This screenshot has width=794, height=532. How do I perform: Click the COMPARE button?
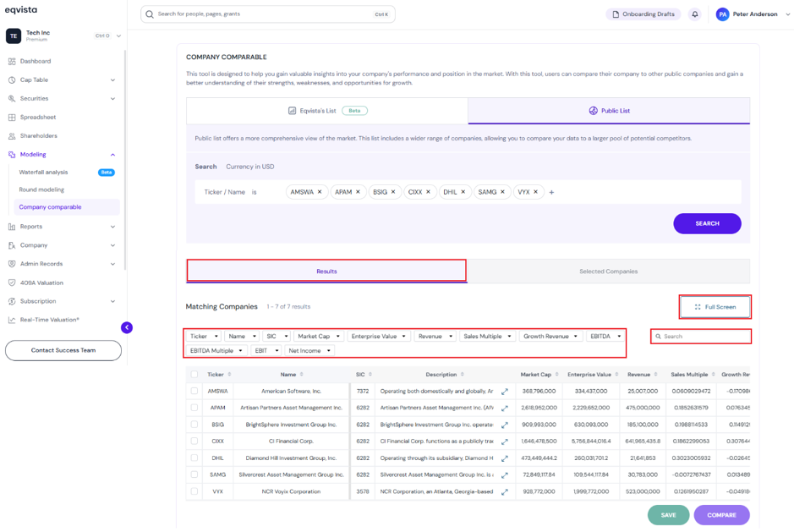pos(721,515)
